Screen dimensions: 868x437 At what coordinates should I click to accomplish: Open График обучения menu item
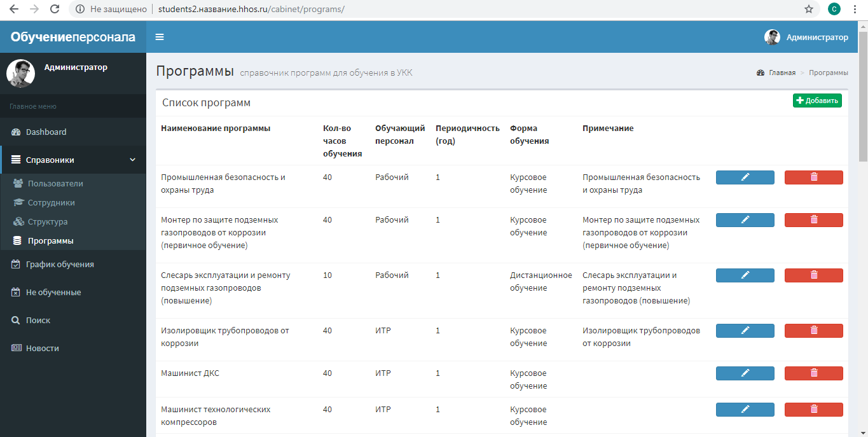pos(60,265)
